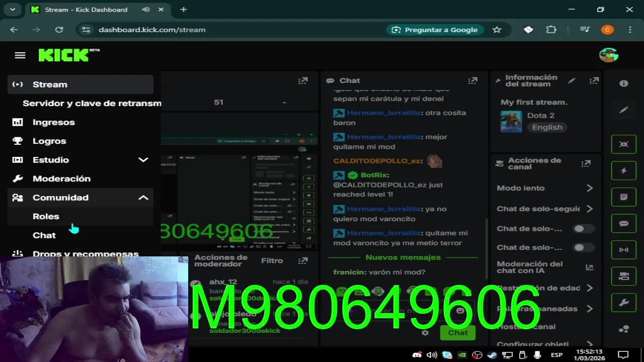Viewport: 644px width, 362px height.
Task: Click username CALDITODEPOLLO_ez in chat
Action: (377, 161)
